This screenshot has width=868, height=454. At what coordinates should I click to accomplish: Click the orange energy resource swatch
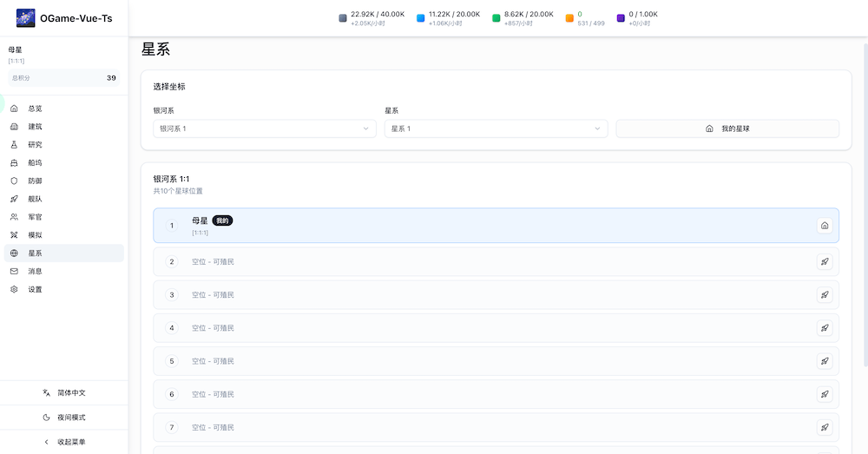(x=569, y=18)
